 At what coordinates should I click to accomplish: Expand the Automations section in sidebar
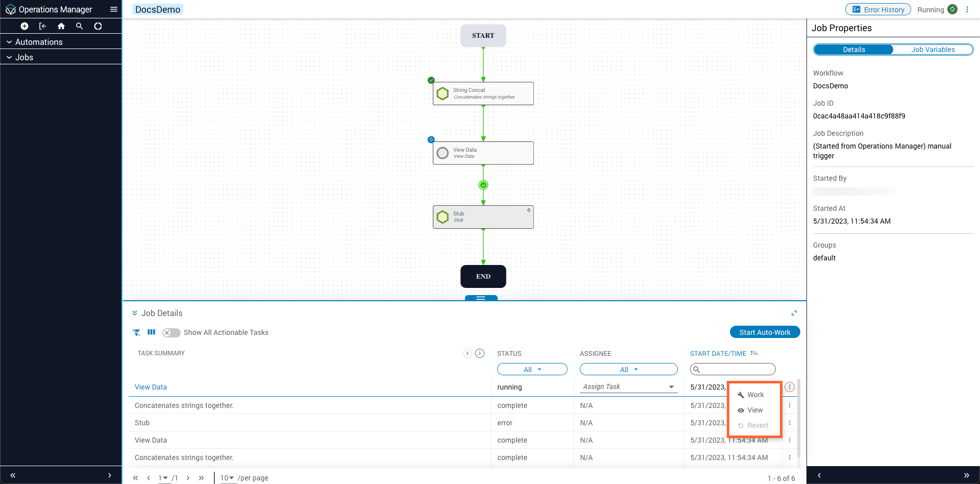(39, 42)
